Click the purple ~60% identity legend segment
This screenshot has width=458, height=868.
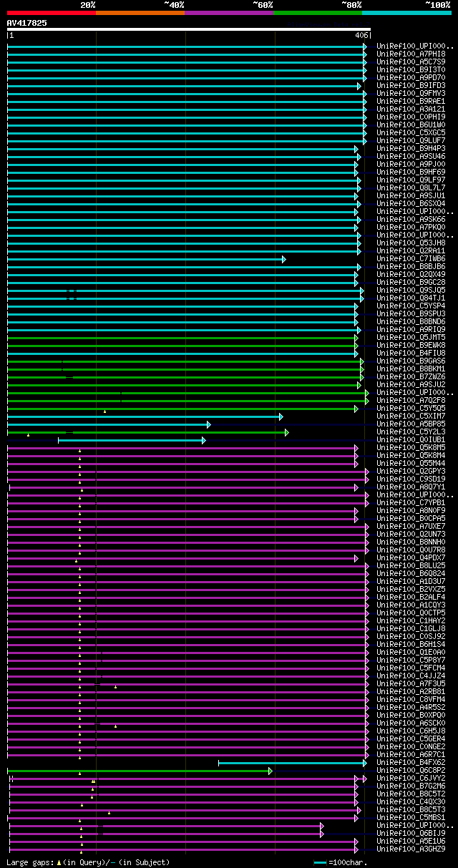229,13
